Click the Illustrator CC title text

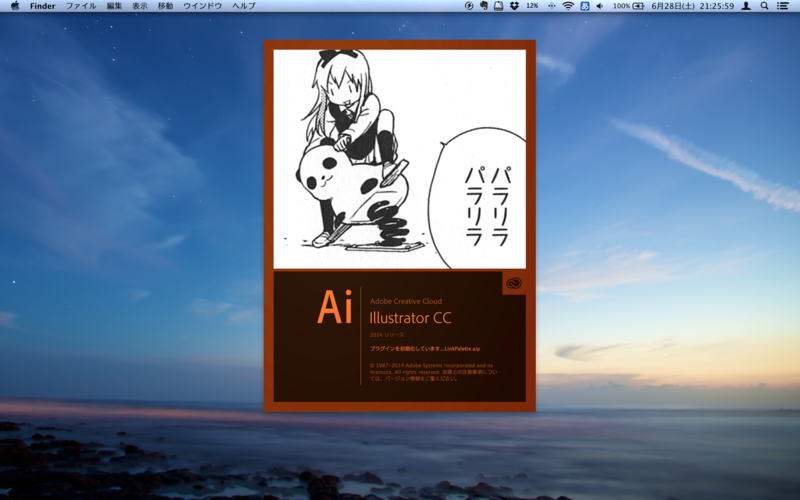pyautogui.click(x=410, y=318)
